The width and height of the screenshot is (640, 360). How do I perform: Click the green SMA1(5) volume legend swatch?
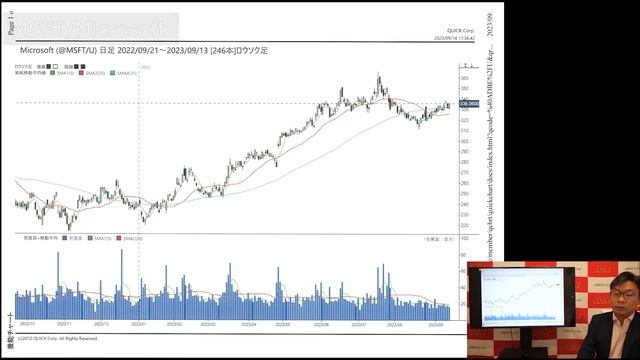90,238
